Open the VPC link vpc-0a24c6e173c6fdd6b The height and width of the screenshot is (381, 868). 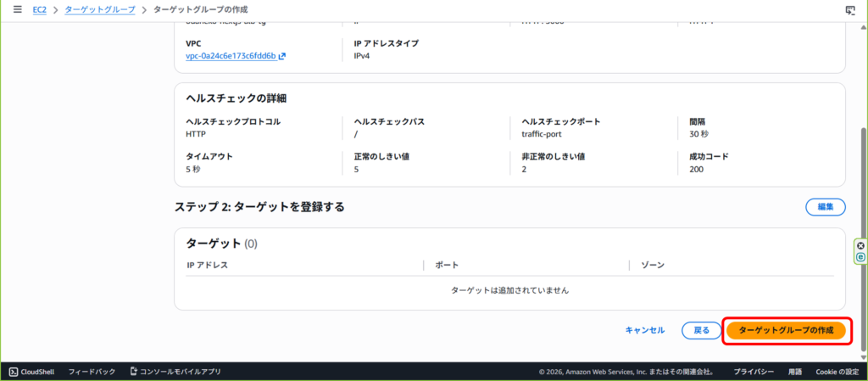[x=231, y=57]
